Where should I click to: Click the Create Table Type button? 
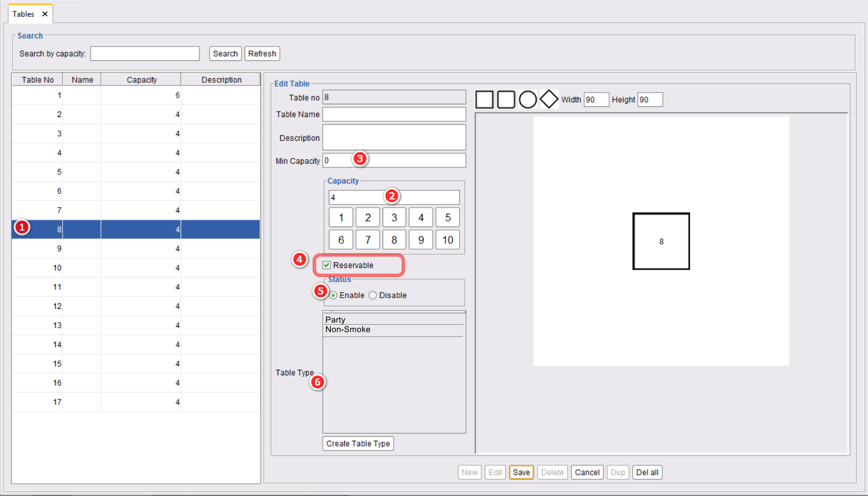point(358,443)
